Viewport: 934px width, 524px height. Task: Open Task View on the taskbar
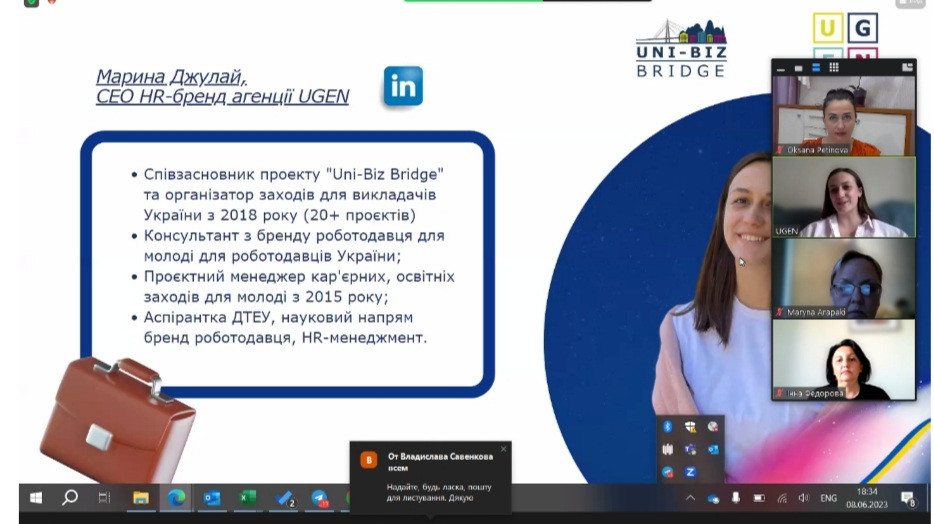coord(104,498)
